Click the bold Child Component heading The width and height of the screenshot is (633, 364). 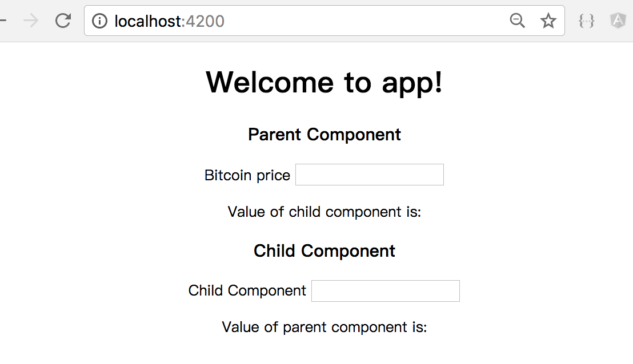[x=324, y=251]
